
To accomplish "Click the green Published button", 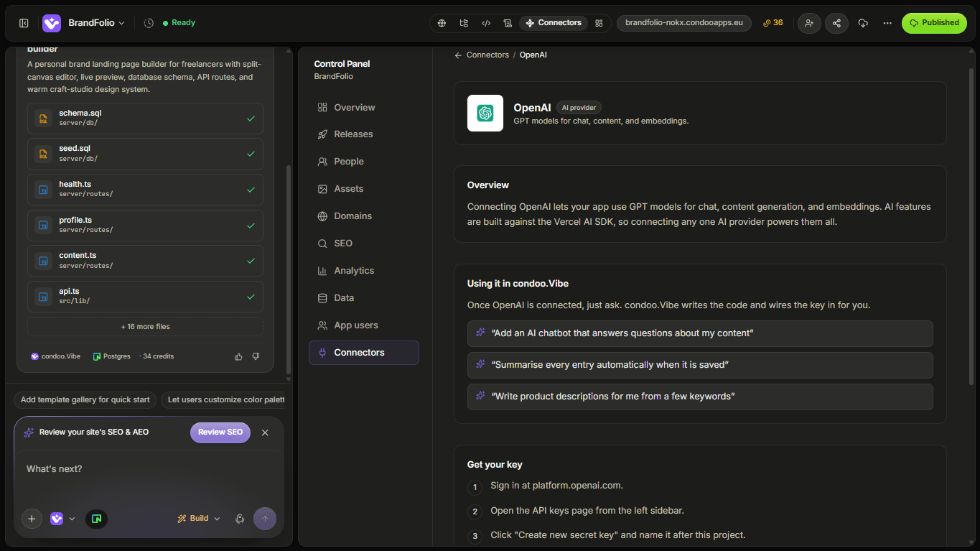I will pyautogui.click(x=934, y=23).
